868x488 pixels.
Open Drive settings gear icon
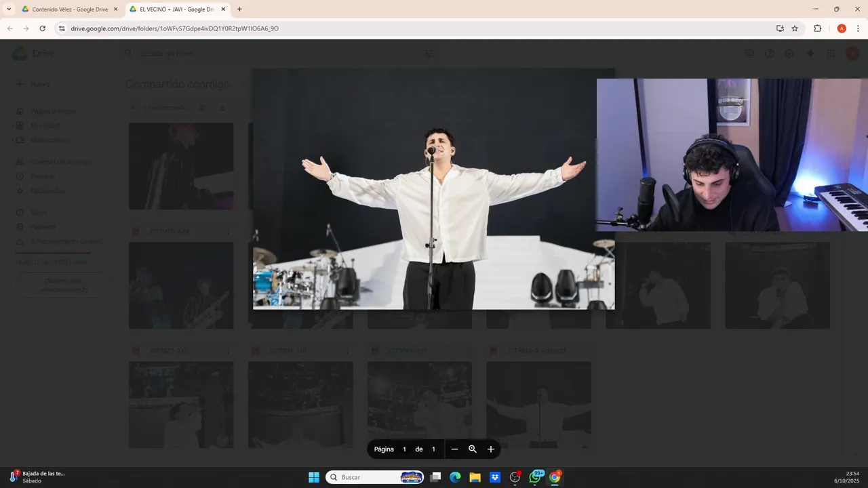(789, 54)
